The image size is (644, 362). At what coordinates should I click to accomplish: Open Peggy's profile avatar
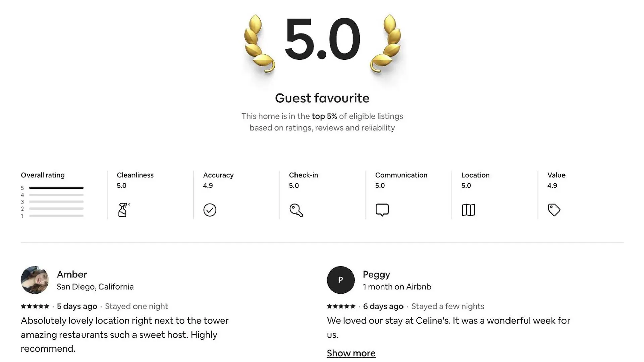point(341,280)
